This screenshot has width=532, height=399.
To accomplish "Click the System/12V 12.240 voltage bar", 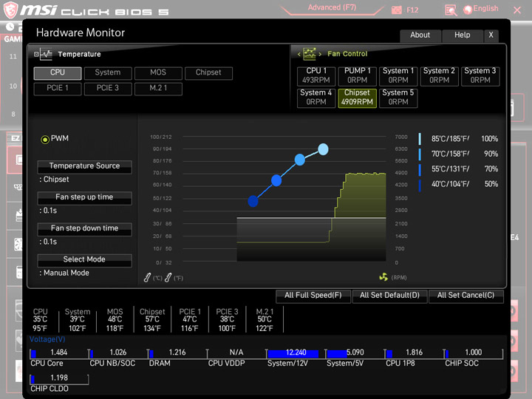I will point(296,353).
